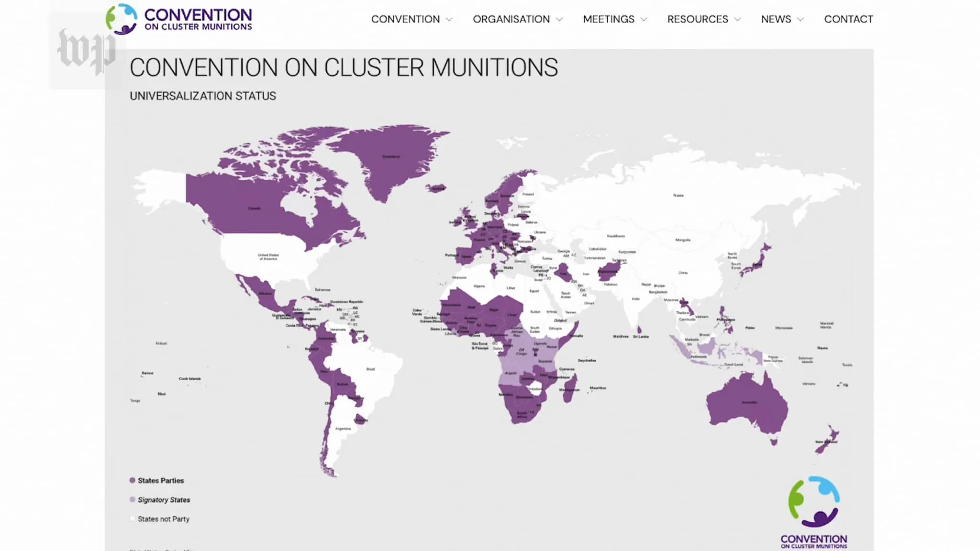The image size is (980, 551).
Task: Click the Convention on Cluster Munitions header logo
Action: point(179,19)
